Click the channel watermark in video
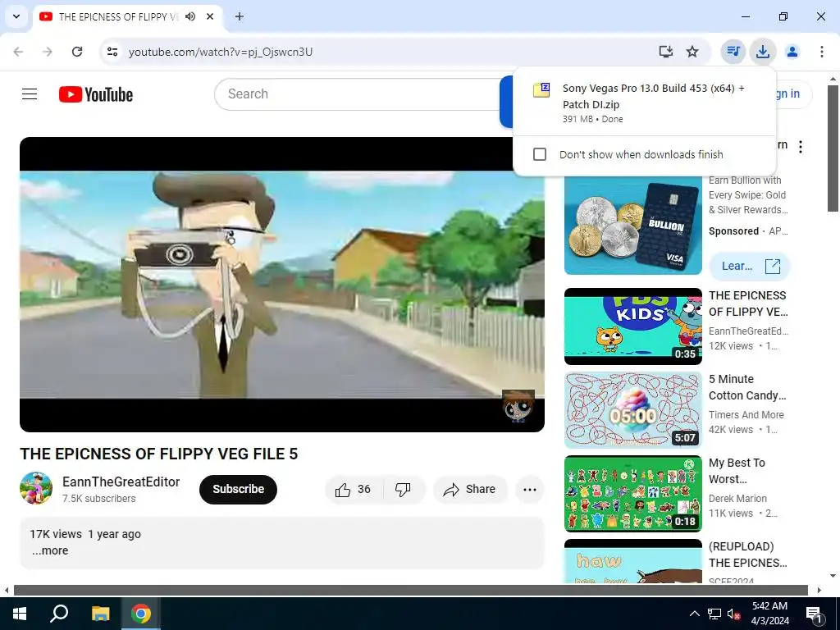840x630 pixels. pos(518,405)
